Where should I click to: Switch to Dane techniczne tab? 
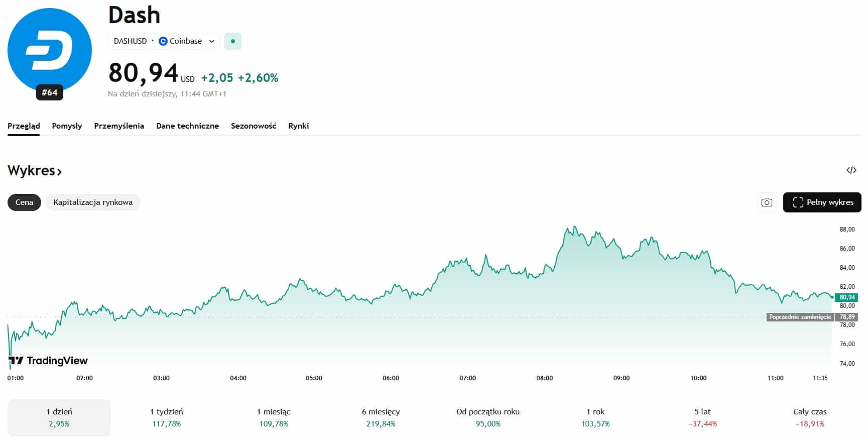pyautogui.click(x=187, y=126)
